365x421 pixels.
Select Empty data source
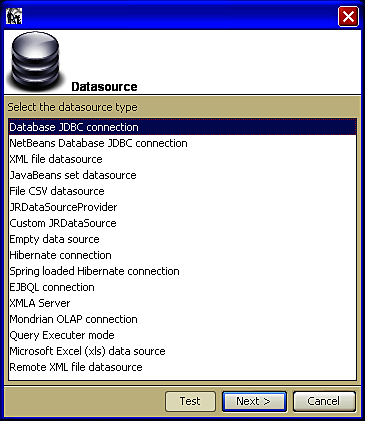(182, 239)
